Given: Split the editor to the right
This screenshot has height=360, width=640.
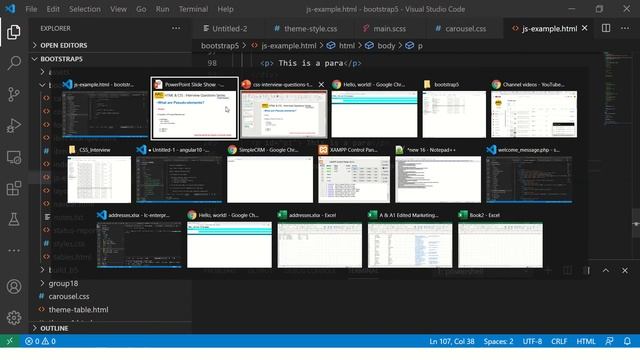Looking at the screenshot, I should click(x=606, y=28).
